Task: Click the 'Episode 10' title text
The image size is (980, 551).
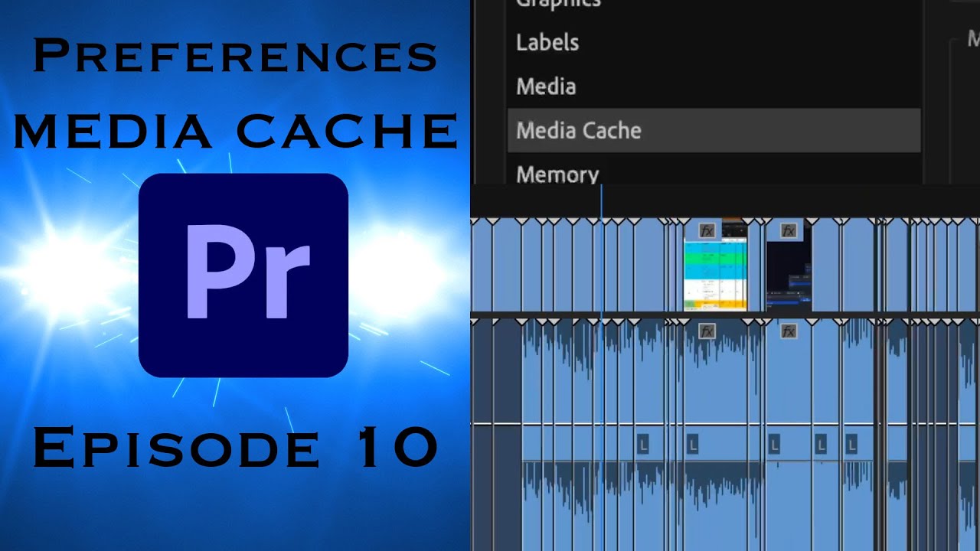Action: click(x=235, y=448)
